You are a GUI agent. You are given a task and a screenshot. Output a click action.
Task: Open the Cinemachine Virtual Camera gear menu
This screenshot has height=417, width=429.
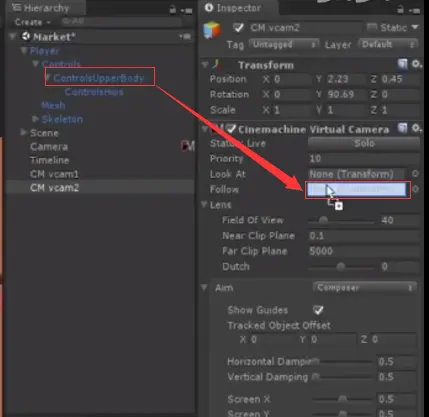[416, 128]
